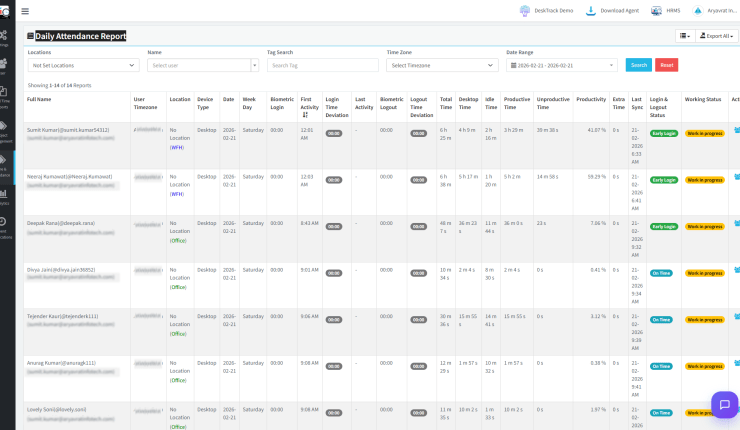Image resolution: width=740 pixels, height=430 pixels.
Task: Open the column view options dropdown
Action: point(685,36)
